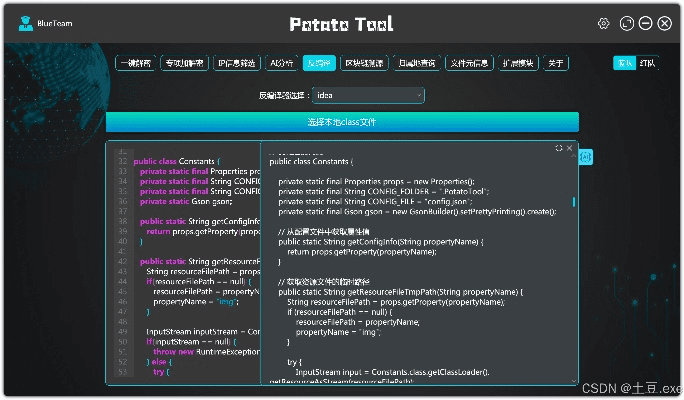Open the decompiler selection dropdown showing idea
Image resolution: width=684 pixels, height=400 pixels.
(367, 96)
